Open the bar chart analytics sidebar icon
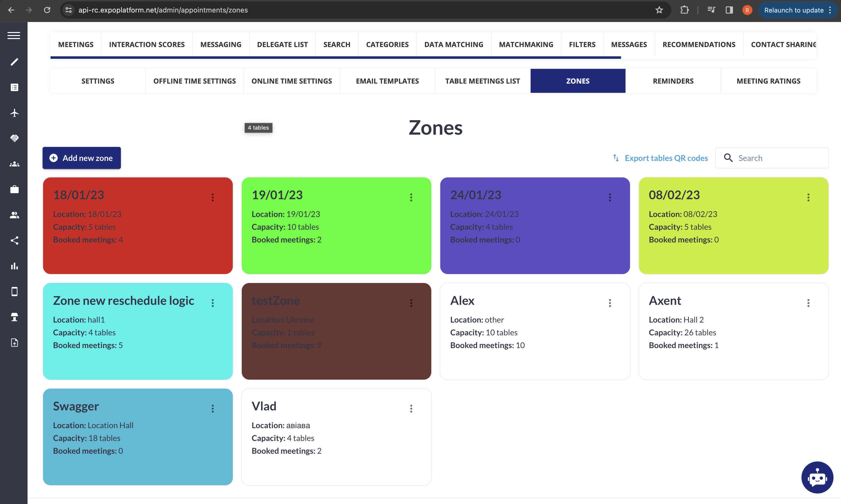This screenshot has height=504, width=841. click(14, 266)
